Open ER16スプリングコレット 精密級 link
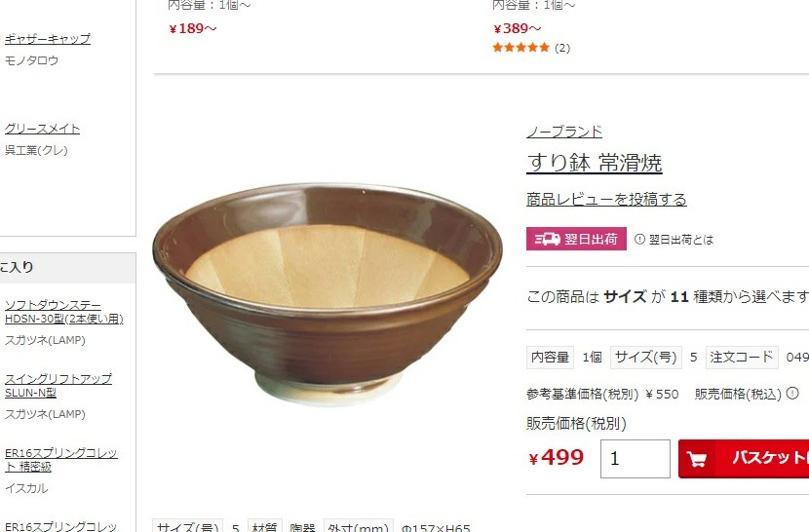Image resolution: width=809 pixels, height=532 pixels. click(60, 460)
